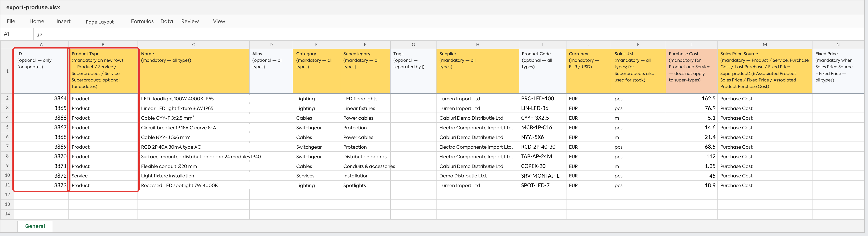Click the Sales Price Source header cell

[765, 71]
